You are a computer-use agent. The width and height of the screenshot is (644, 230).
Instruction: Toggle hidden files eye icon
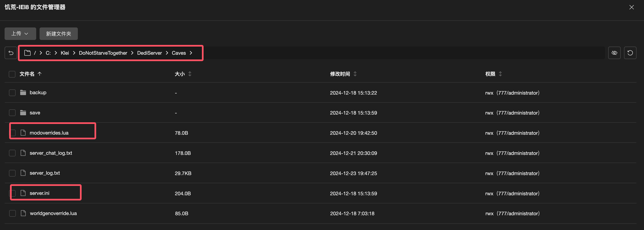(614, 53)
